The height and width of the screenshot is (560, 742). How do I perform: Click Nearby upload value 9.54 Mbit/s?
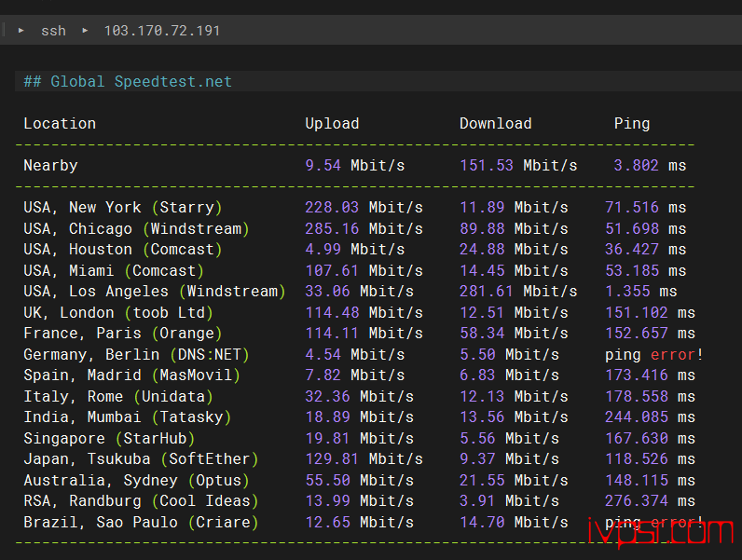(355, 166)
